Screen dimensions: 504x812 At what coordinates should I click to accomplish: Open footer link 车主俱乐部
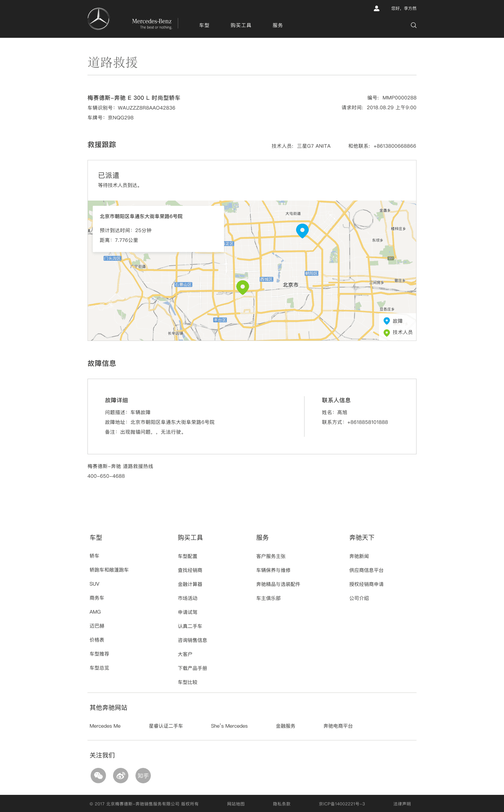(268, 598)
